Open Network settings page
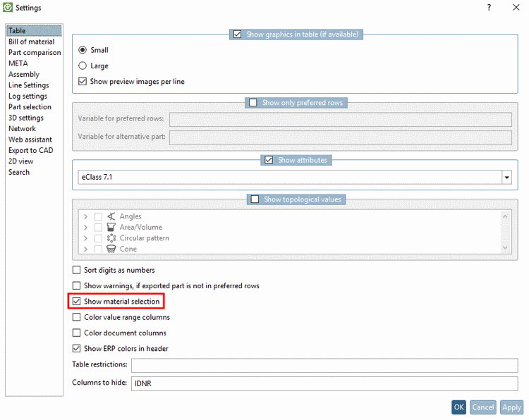 click(22, 128)
